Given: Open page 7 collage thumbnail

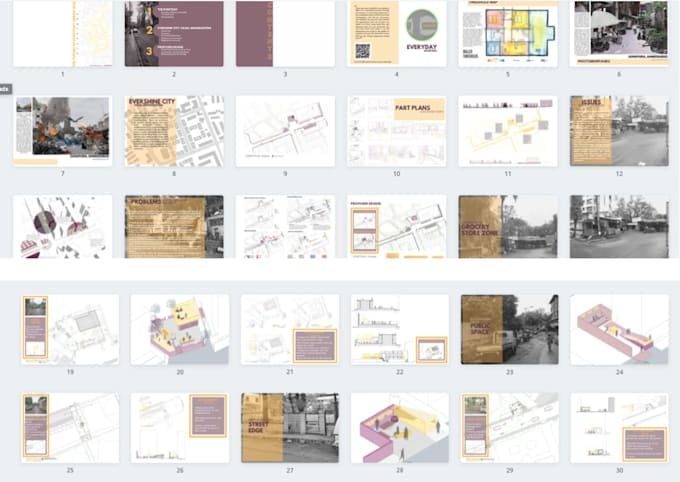Looking at the screenshot, I should pos(62,131).
